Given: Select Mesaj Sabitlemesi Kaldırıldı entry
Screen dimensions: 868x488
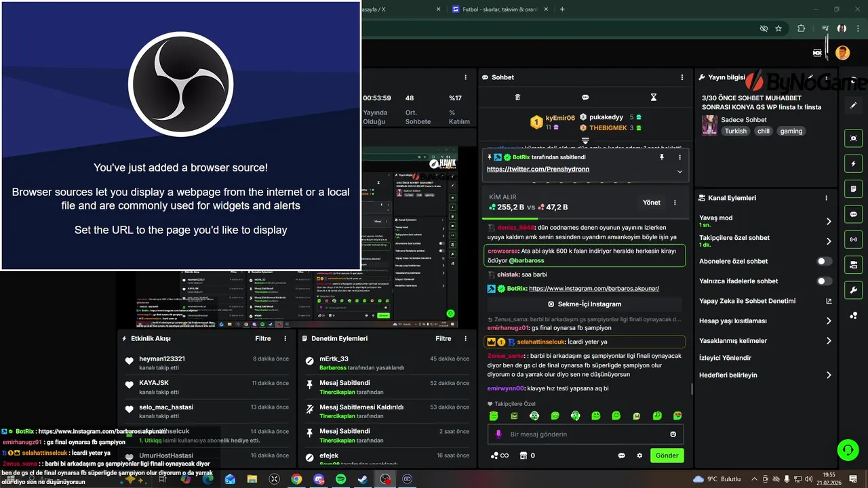Looking at the screenshot, I should pos(388,411).
